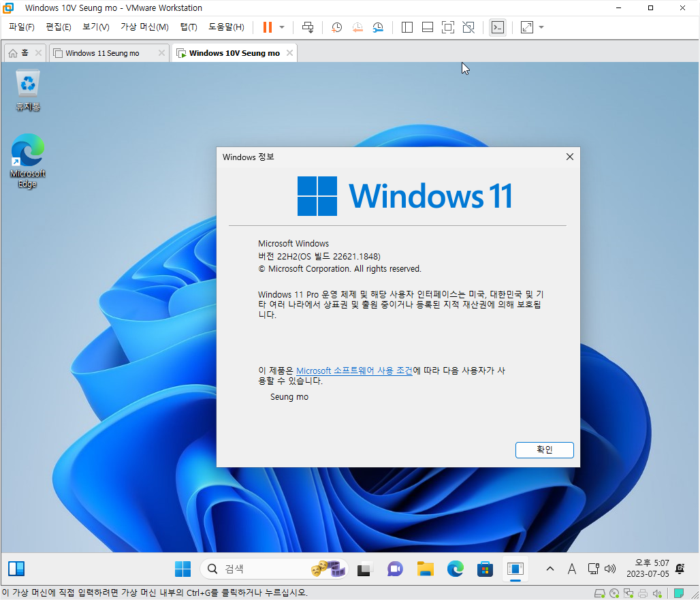Close the Windows 11 Seung mo tab
700x600 pixels.
(x=161, y=52)
